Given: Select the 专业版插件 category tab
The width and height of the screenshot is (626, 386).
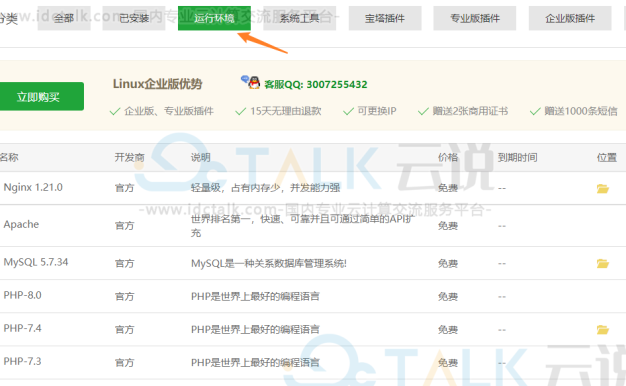Looking at the screenshot, I should (x=475, y=18).
